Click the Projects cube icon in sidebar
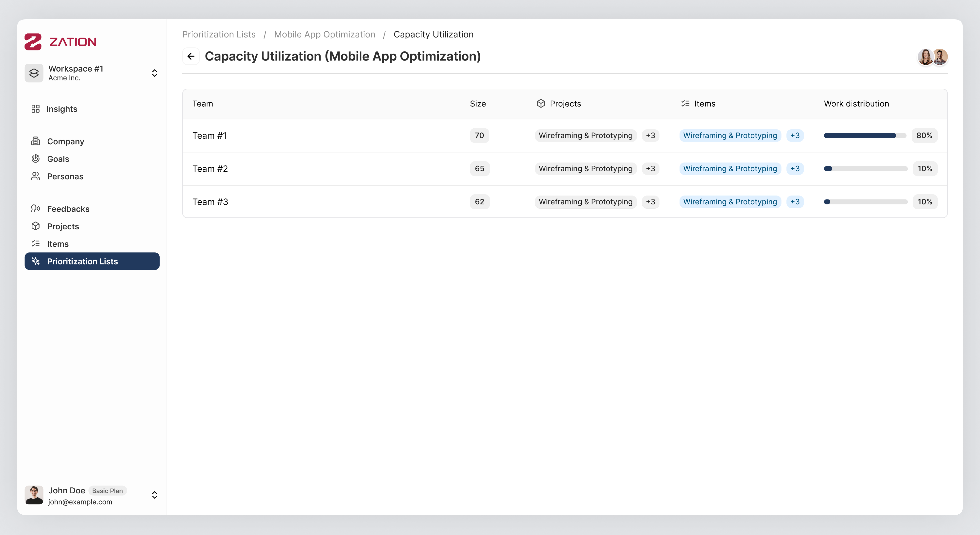The height and width of the screenshot is (535, 980). pos(35,226)
